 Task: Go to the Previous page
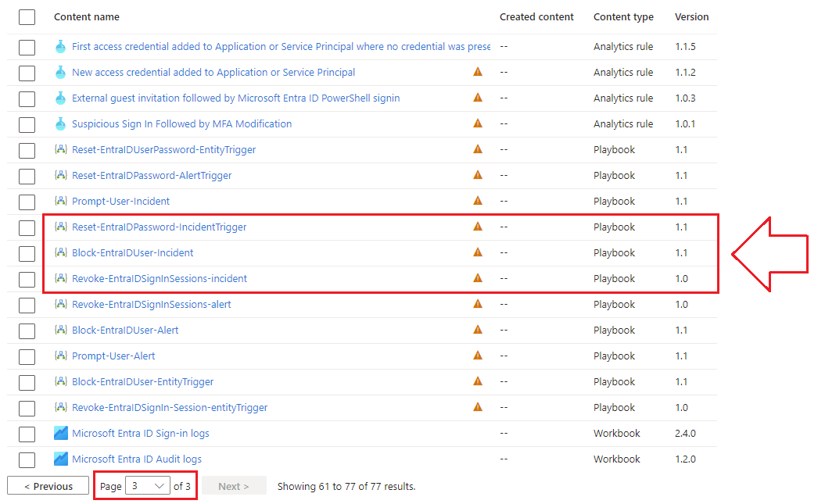(x=48, y=486)
